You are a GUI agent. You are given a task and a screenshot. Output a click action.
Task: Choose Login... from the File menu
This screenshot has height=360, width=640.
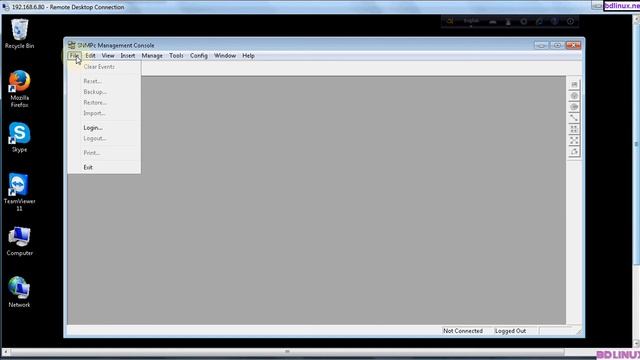pos(104,128)
